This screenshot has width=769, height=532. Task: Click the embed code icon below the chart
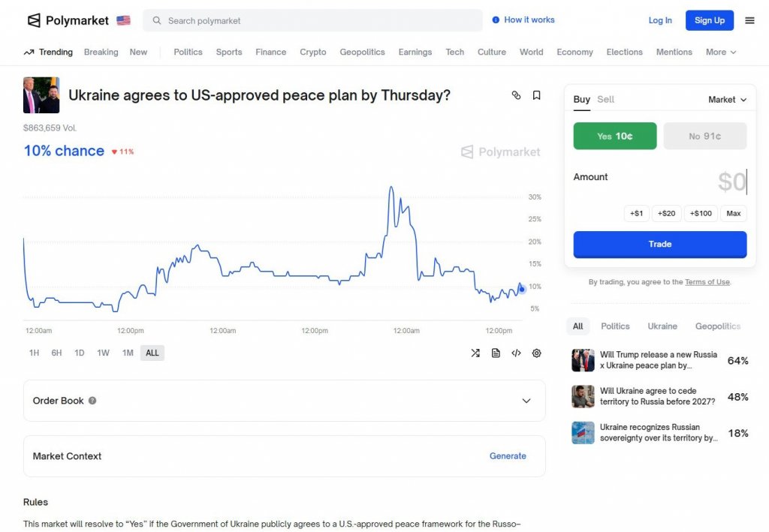click(516, 353)
